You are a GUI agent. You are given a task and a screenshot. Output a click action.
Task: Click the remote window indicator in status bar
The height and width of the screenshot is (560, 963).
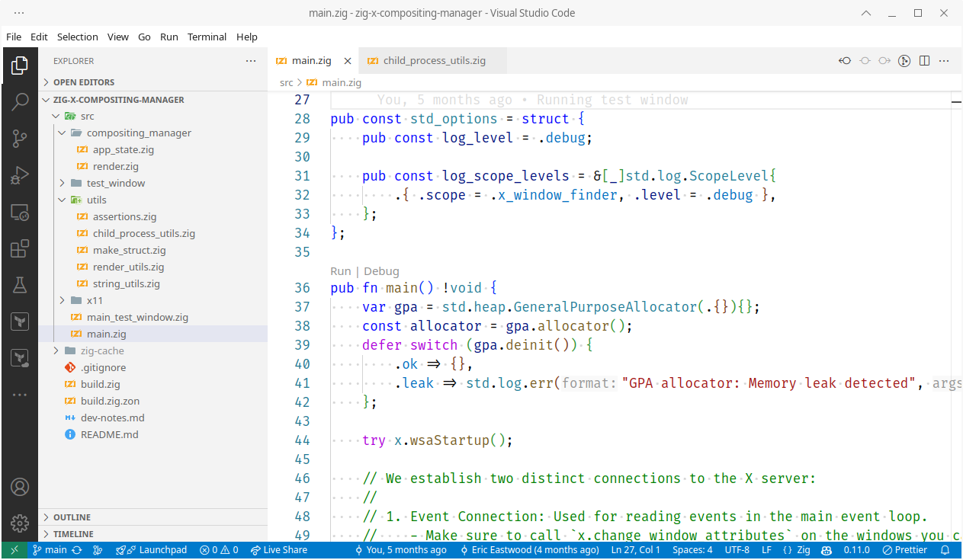coord(14,550)
